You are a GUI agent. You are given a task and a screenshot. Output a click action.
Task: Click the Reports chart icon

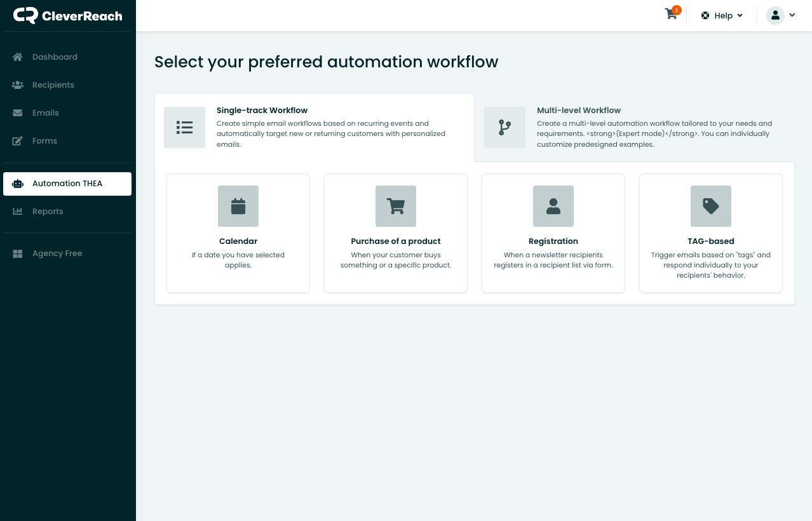[x=17, y=211]
